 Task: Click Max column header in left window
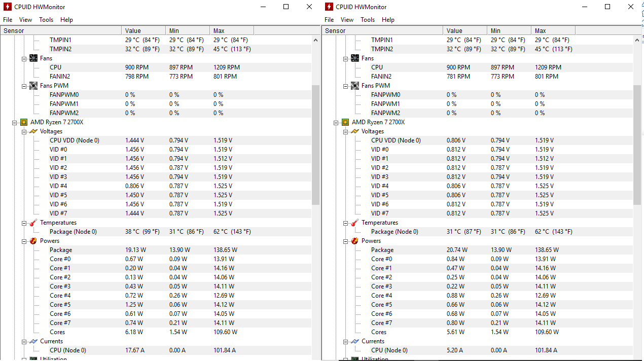(x=232, y=31)
